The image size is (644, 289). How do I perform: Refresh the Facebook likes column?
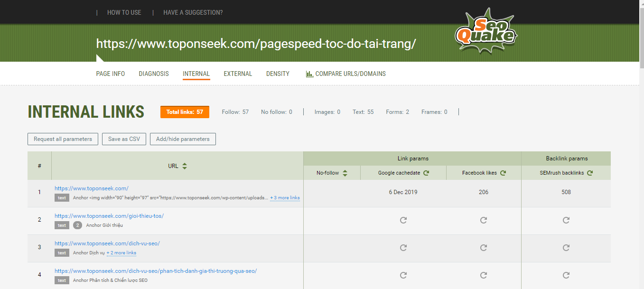(x=503, y=173)
